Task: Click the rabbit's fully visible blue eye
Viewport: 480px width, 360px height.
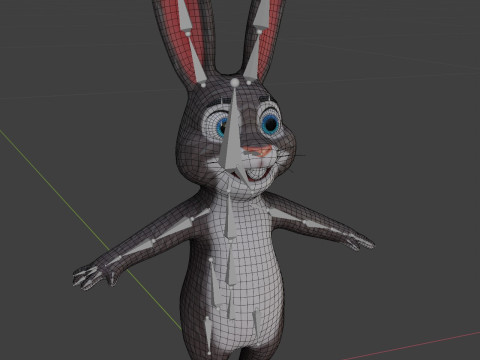Action: pyautogui.click(x=270, y=124)
